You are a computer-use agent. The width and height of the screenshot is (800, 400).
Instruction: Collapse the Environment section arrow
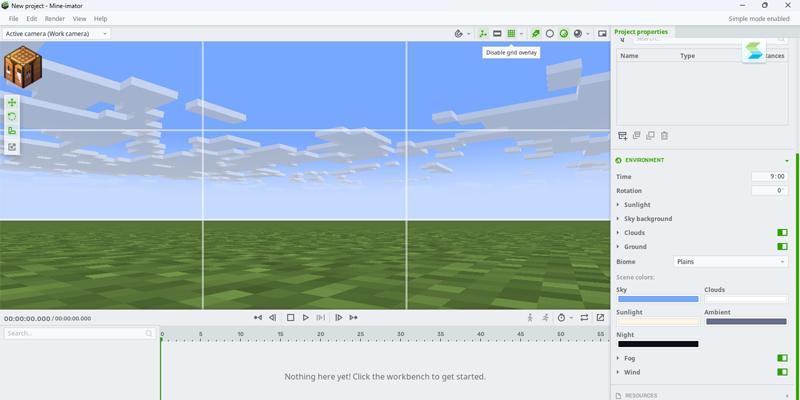click(787, 160)
